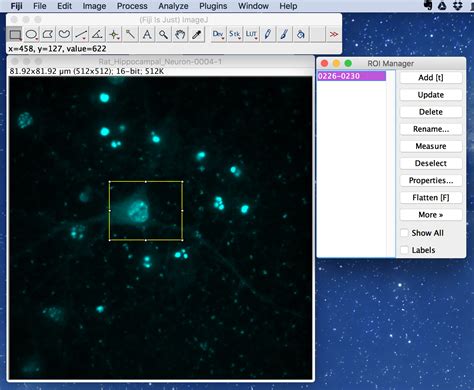Screen dimensions: 474x390
Task: Click Rename... in ROI Manager
Action: tap(431, 129)
